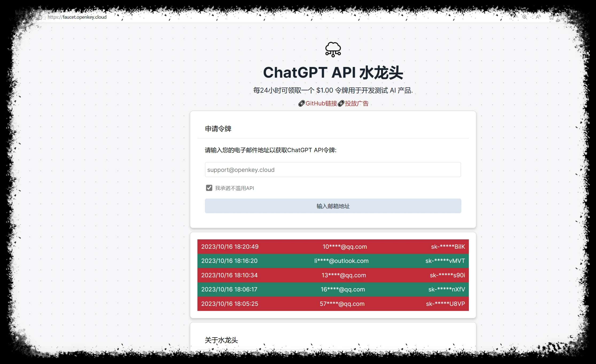
Task: Click the lock icon in address bar
Action: point(40,17)
